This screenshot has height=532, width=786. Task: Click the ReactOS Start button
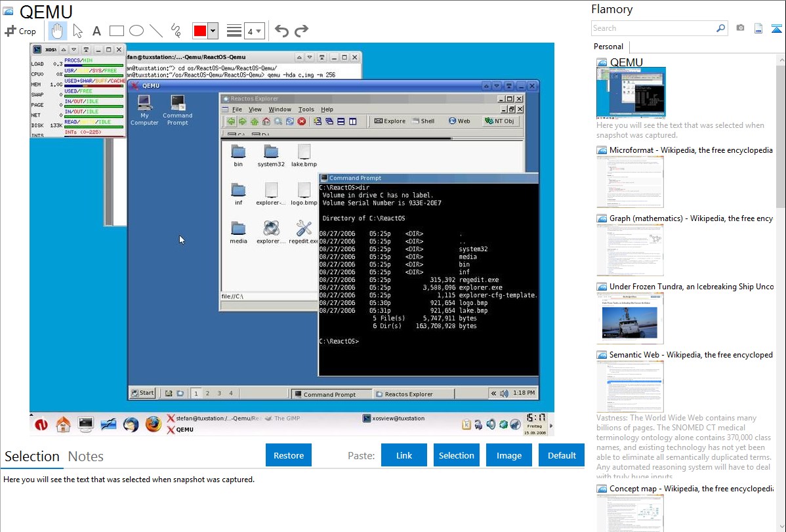coord(143,393)
